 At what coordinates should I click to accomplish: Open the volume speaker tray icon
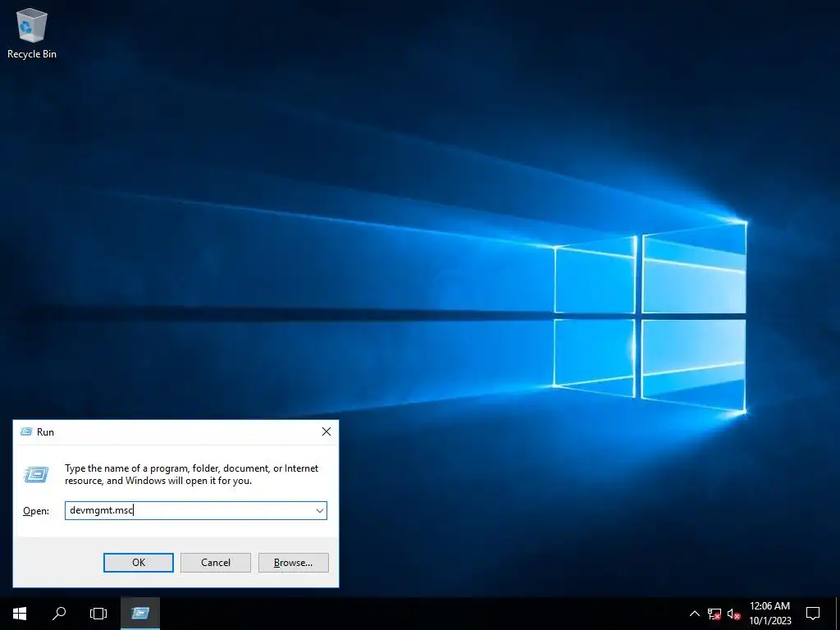point(734,614)
